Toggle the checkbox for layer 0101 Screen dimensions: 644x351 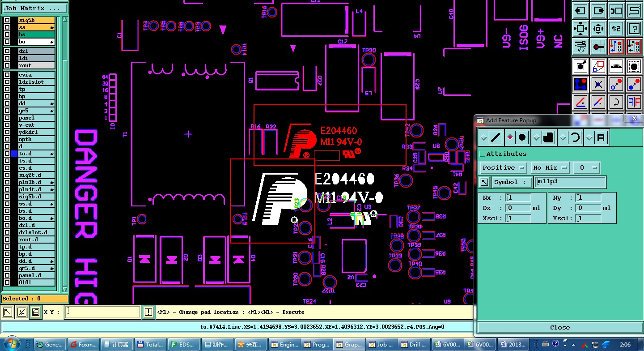pos(7,283)
